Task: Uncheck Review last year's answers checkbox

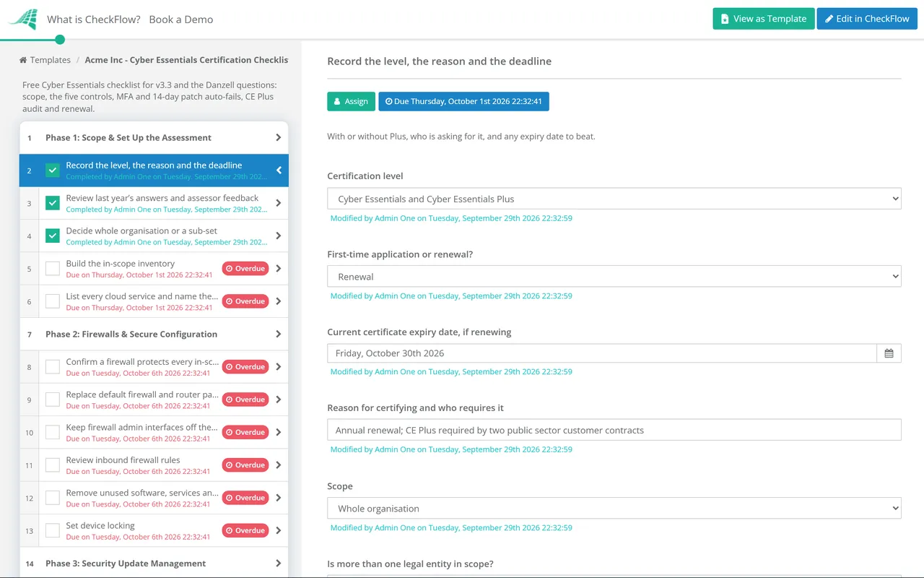Action: point(53,203)
